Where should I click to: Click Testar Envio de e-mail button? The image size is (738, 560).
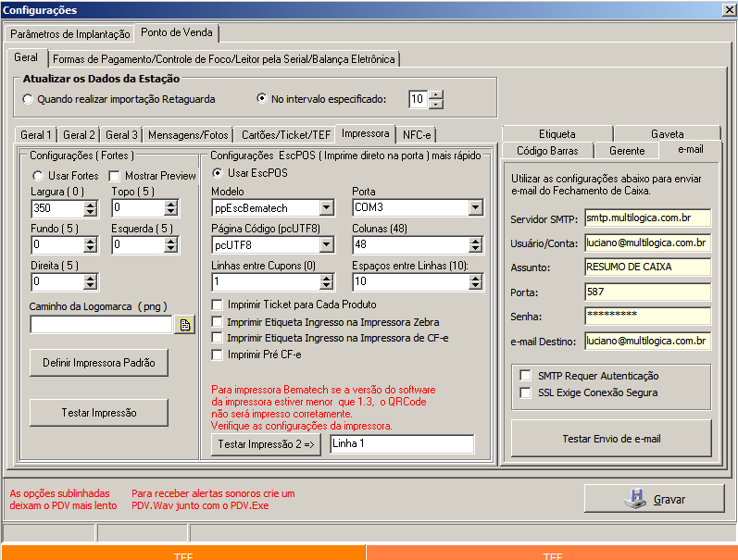click(611, 438)
